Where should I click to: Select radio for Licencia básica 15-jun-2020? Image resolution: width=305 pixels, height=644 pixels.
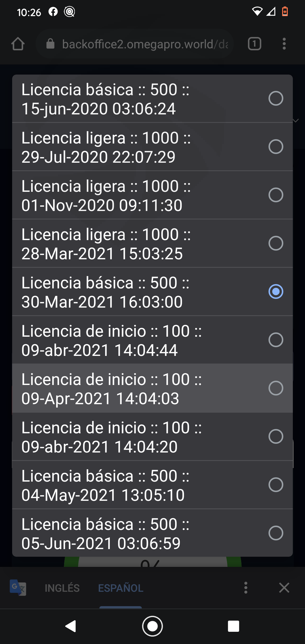pyautogui.click(x=276, y=98)
